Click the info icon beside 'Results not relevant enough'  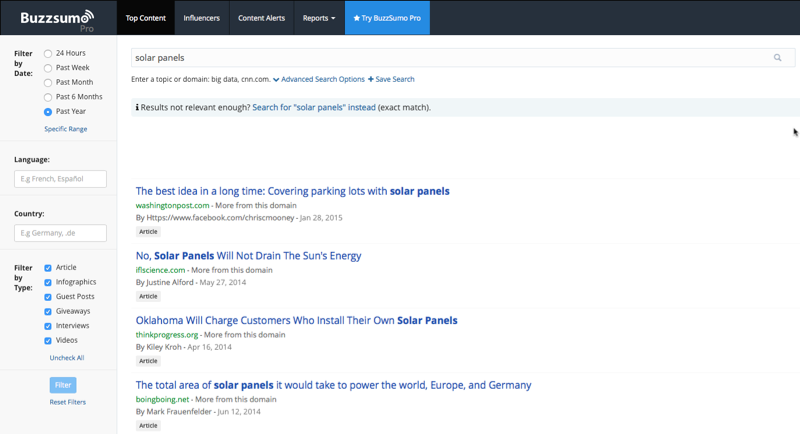pos(137,107)
